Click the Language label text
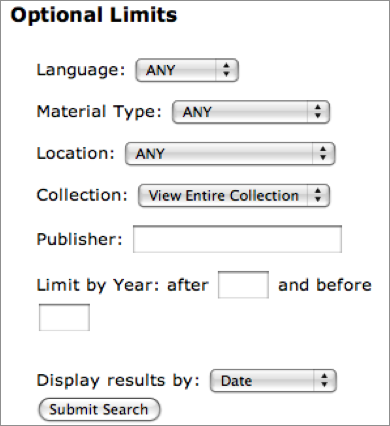Image resolution: width=390 pixels, height=426 pixels. pos(81,70)
